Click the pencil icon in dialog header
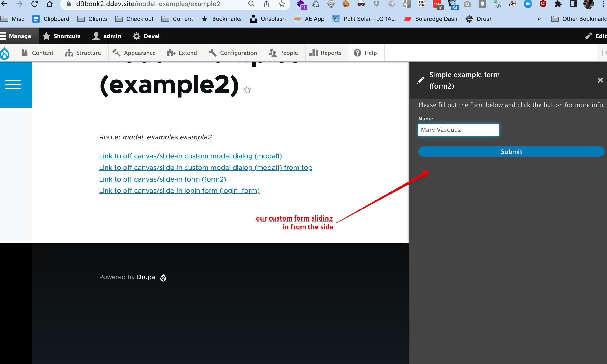Viewport: 607px width, 364px height. pyautogui.click(x=421, y=80)
